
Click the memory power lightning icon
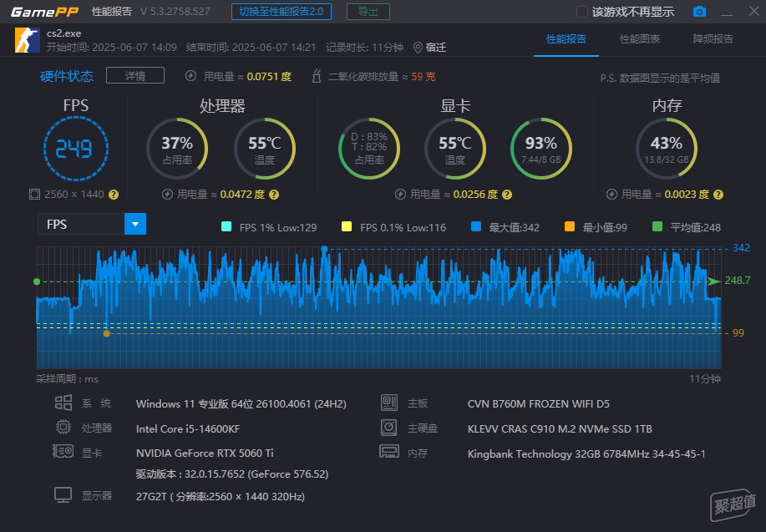611,195
